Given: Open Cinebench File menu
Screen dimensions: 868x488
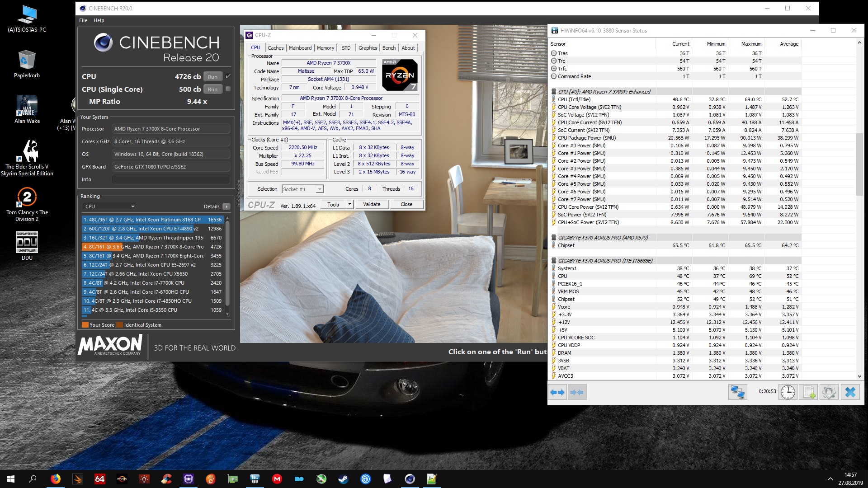Looking at the screenshot, I should coord(83,20).
